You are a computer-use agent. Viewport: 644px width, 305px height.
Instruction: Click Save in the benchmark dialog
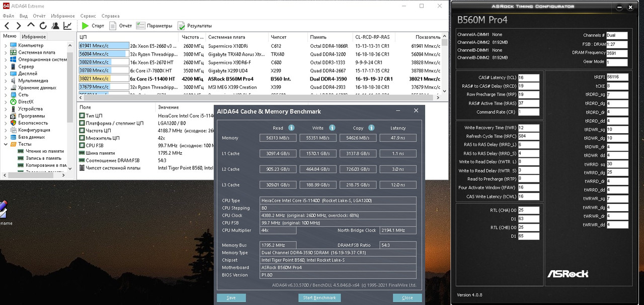click(231, 297)
